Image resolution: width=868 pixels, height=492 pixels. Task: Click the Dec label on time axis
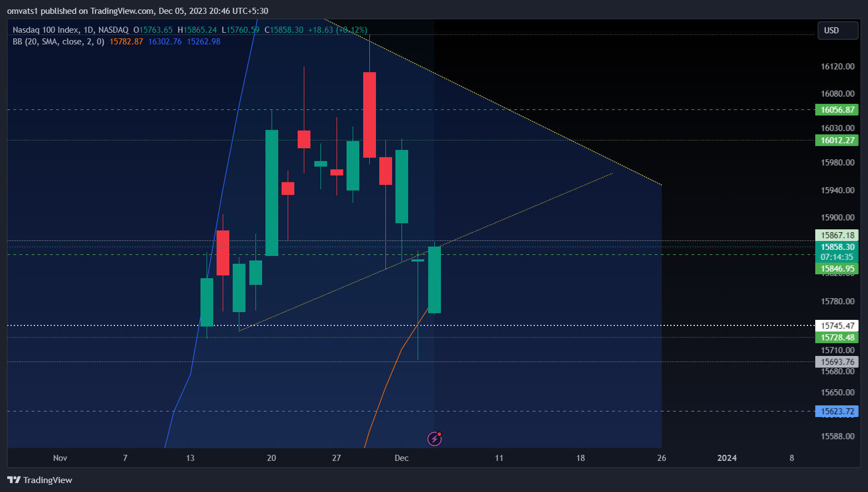tap(402, 458)
